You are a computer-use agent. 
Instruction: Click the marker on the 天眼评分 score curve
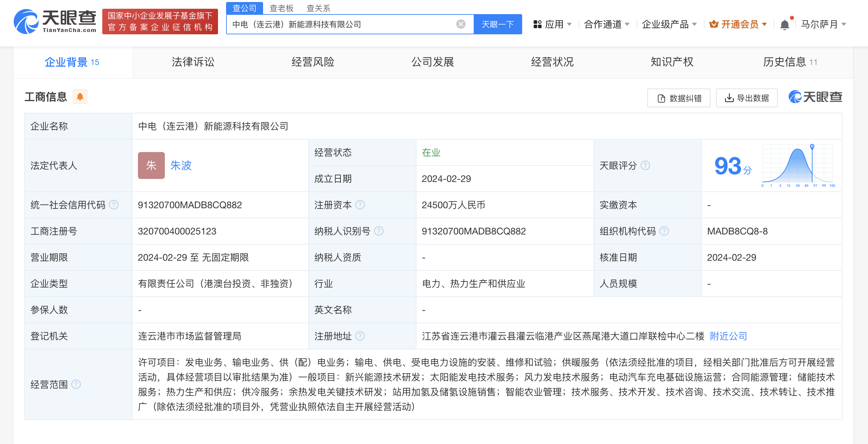812,146
